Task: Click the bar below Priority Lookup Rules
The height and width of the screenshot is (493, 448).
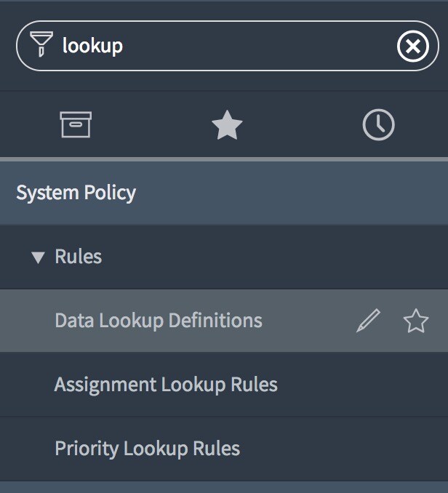Action: (224, 487)
